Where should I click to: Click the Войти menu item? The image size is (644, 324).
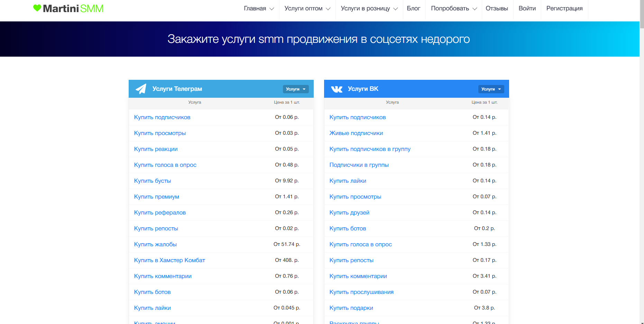click(x=527, y=8)
